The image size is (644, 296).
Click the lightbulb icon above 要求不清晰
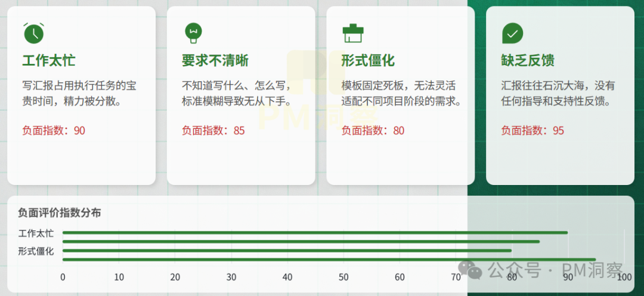(x=193, y=33)
